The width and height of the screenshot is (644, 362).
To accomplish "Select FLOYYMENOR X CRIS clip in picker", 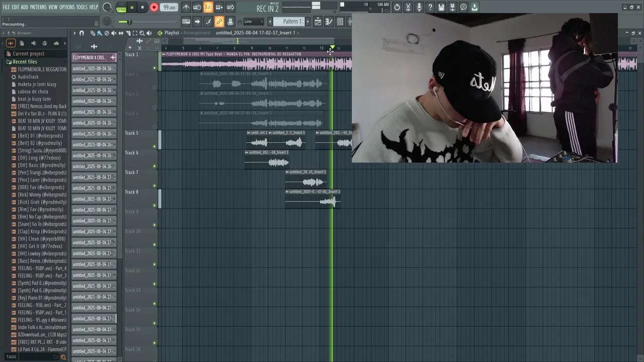I will pos(94,57).
